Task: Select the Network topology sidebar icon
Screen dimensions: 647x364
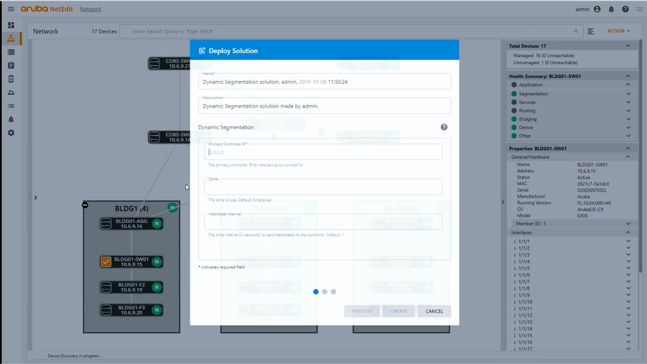Action: (11, 39)
